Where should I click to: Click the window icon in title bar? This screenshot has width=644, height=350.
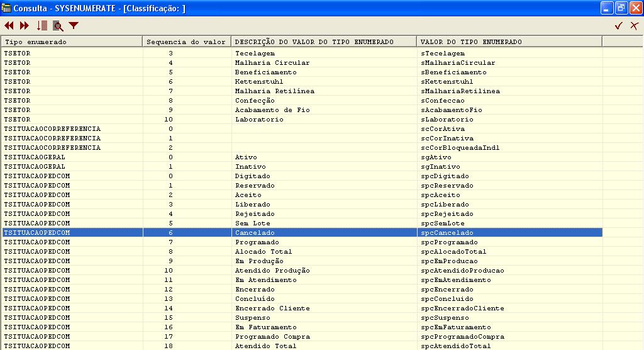(x=8, y=9)
